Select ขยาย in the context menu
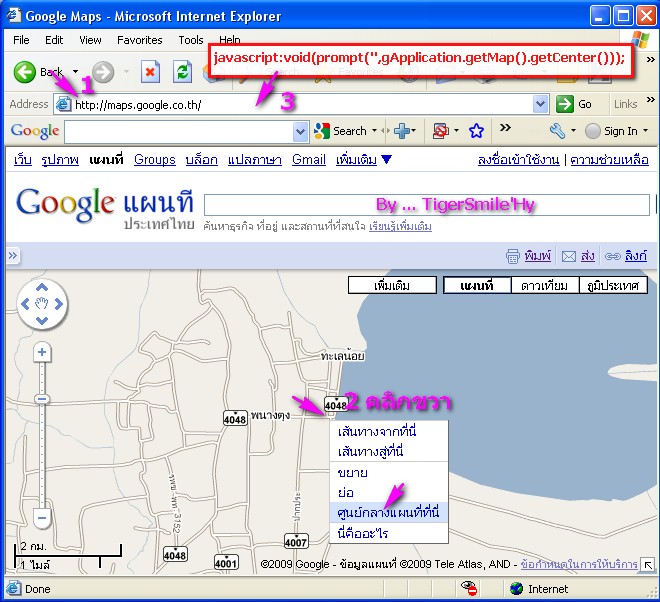 (389, 473)
